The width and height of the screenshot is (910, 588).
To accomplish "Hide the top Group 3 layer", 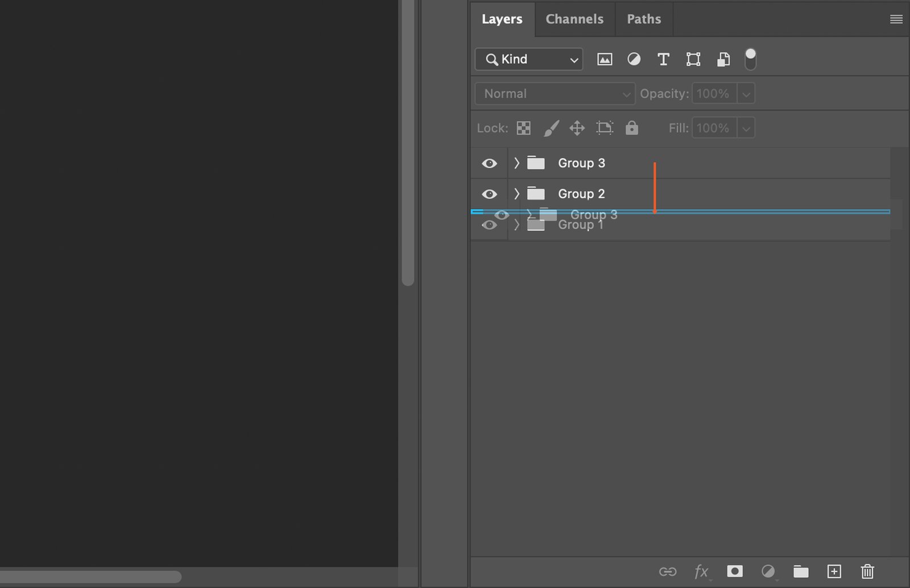I will 489,163.
